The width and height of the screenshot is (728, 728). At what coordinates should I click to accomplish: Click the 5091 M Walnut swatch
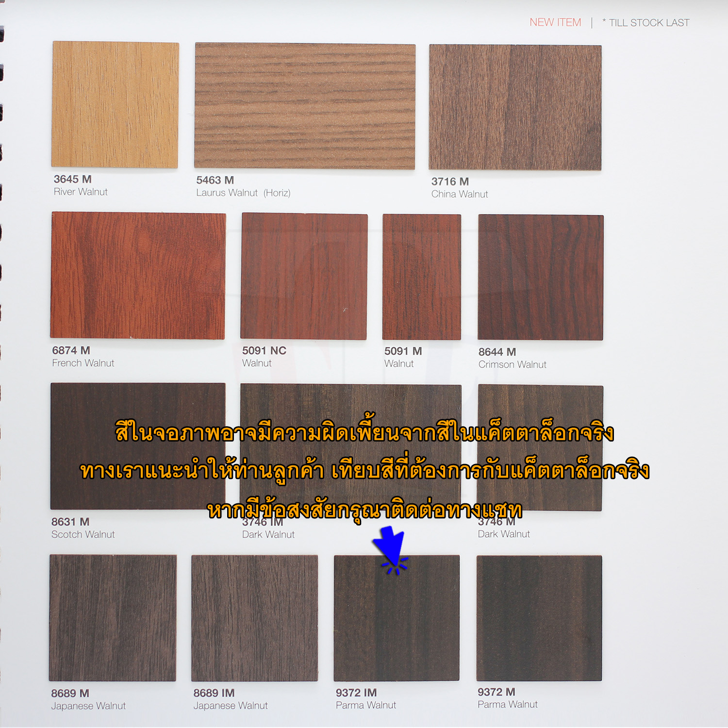pyautogui.click(x=421, y=277)
